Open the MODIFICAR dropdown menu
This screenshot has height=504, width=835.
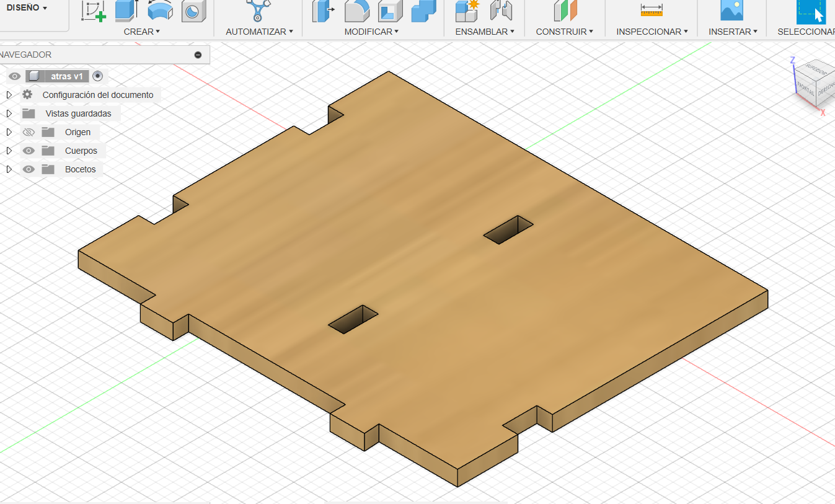(x=371, y=32)
